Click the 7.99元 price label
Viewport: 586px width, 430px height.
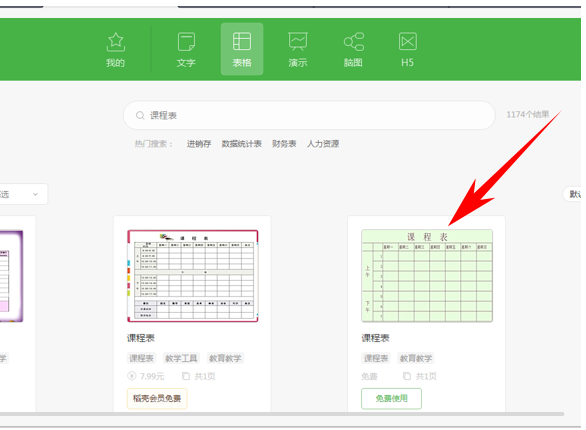click(x=146, y=376)
